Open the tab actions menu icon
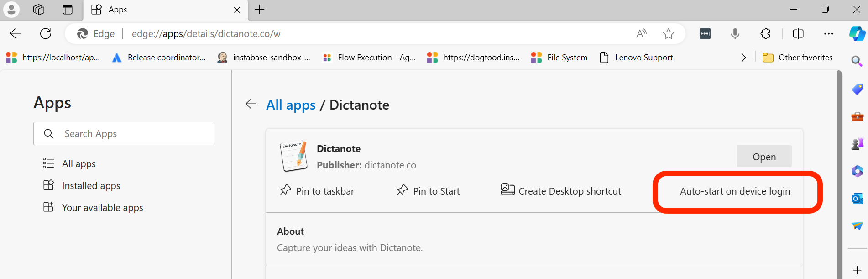Screen dimensions: 868x279 pyautogui.click(x=68, y=10)
